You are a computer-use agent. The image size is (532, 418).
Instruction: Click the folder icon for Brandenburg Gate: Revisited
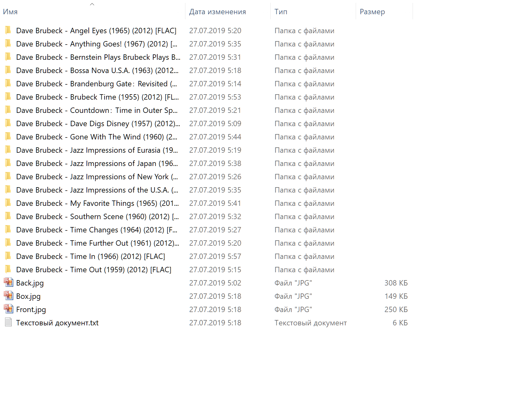[x=8, y=83]
